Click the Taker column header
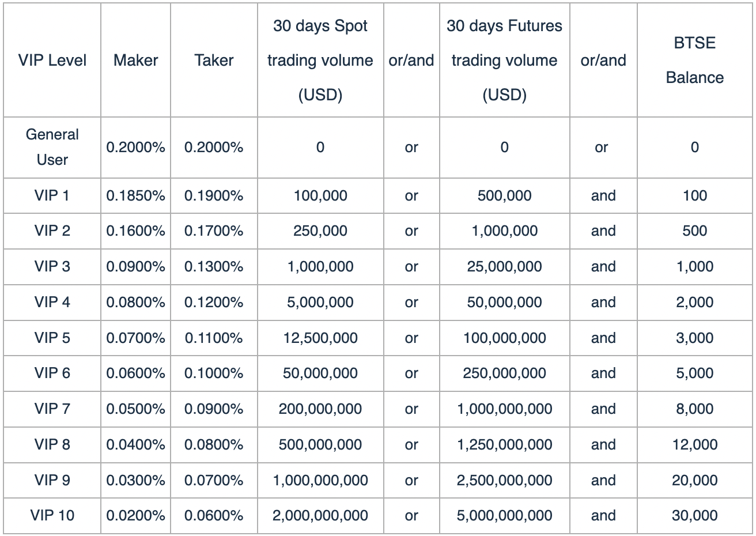The image size is (756, 536). (214, 61)
